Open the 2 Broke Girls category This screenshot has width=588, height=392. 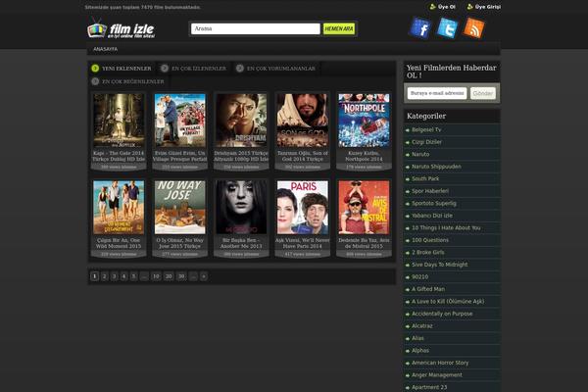pos(428,253)
